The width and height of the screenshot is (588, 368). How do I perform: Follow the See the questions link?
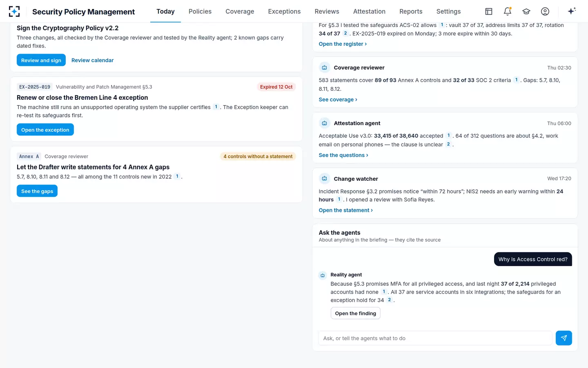(x=343, y=155)
